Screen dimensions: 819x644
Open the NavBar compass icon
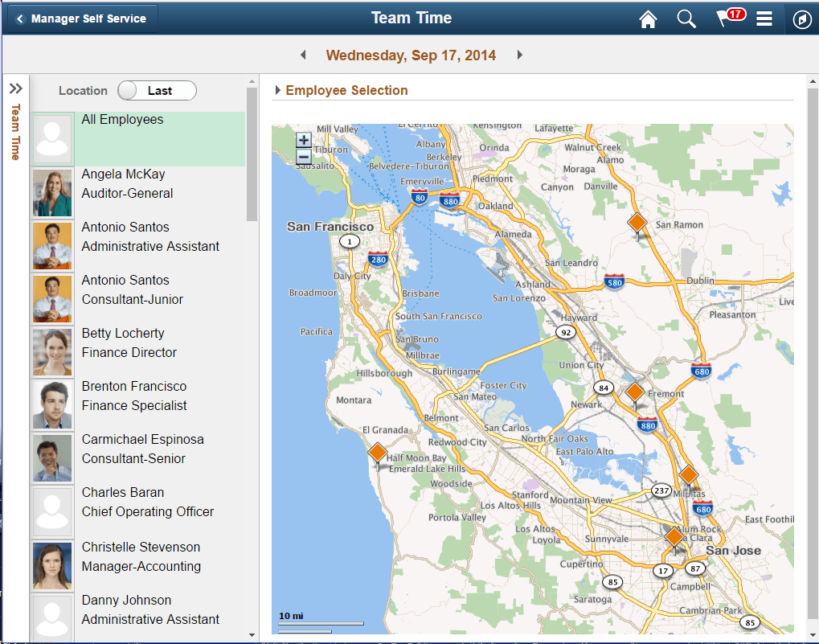tap(801, 18)
